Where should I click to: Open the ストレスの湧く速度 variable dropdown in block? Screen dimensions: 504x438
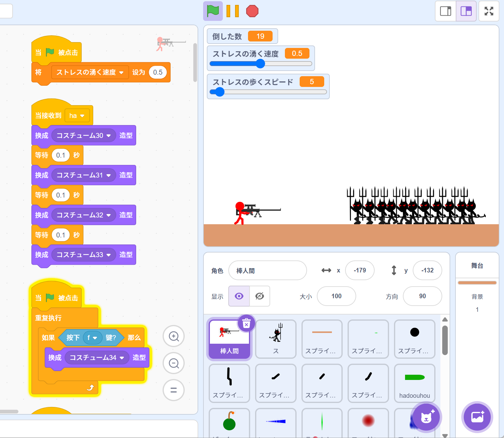coord(121,72)
